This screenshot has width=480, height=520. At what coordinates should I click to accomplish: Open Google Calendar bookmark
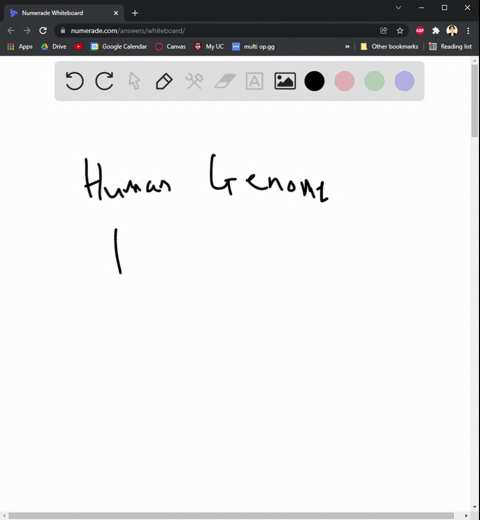click(x=119, y=47)
